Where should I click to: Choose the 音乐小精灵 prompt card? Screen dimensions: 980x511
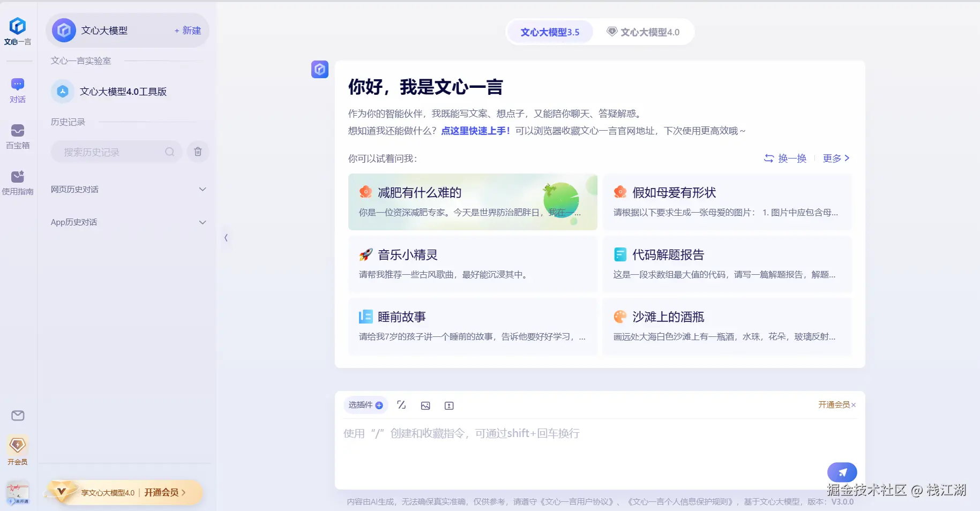click(473, 264)
